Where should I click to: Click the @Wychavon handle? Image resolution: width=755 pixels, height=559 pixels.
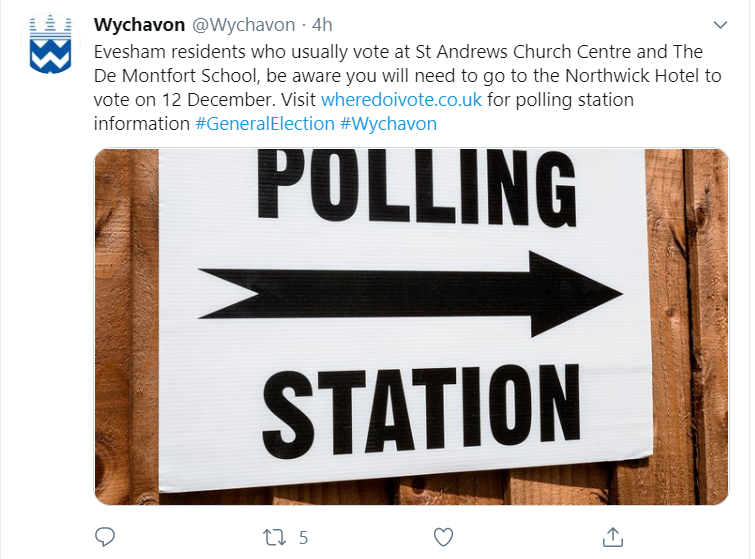(244, 25)
